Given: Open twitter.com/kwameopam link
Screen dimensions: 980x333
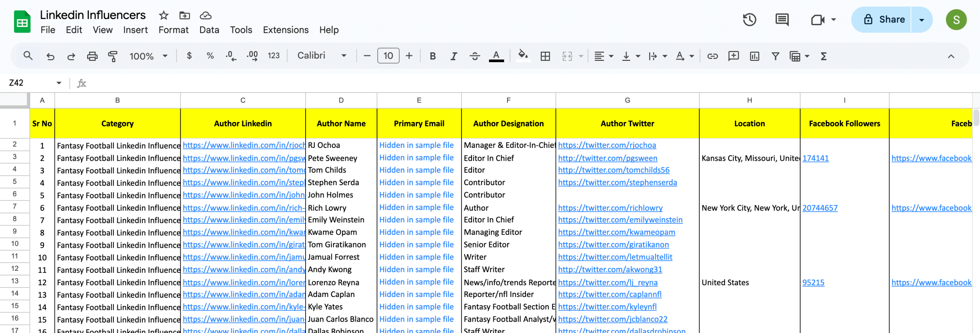Looking at the screenshot, I should pos(616,232).
